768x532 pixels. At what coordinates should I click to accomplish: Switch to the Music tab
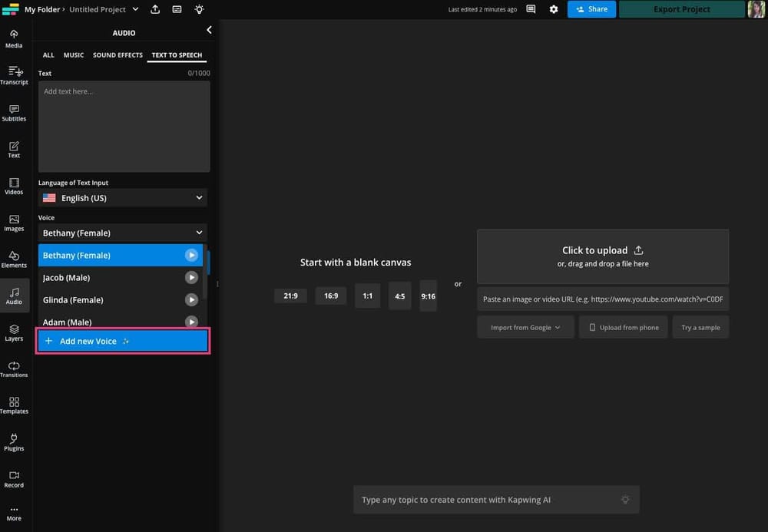[x=73, y=55]
